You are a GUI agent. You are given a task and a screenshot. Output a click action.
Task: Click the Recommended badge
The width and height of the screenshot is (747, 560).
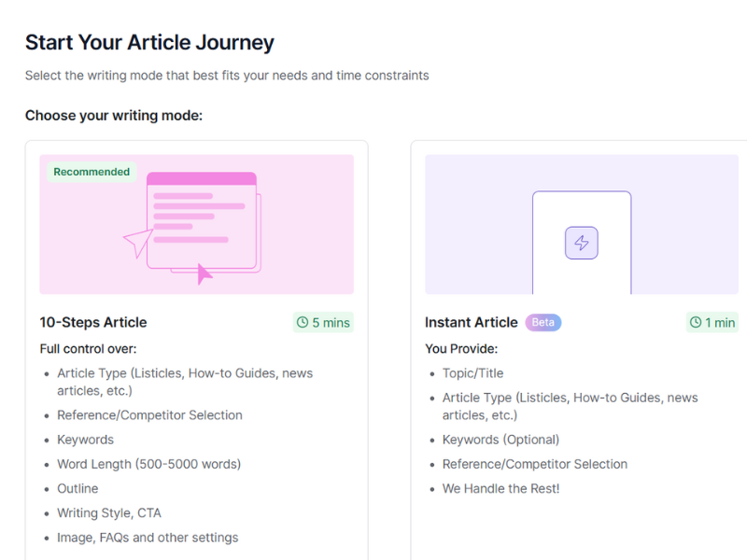click(91, 172)
